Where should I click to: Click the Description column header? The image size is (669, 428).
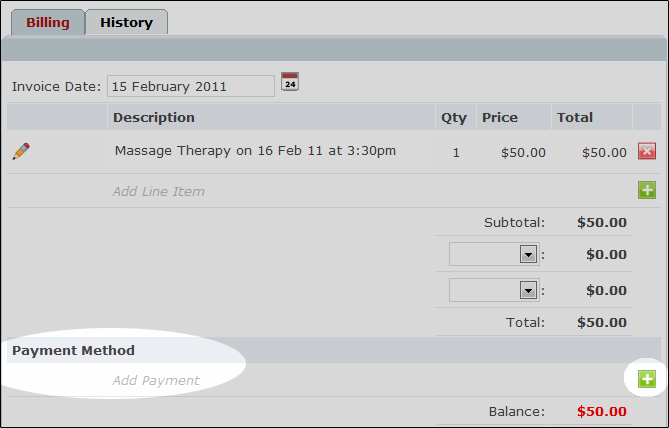pos(154,117)
